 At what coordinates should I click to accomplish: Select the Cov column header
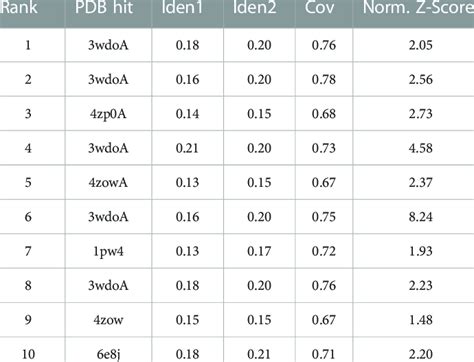tap(319, 7)
